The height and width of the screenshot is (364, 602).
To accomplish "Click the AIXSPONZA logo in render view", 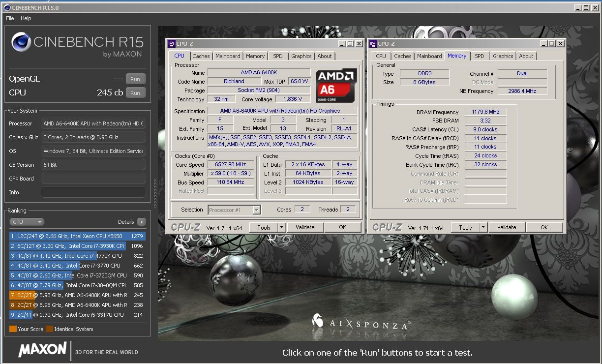I will tap(361, 323).
